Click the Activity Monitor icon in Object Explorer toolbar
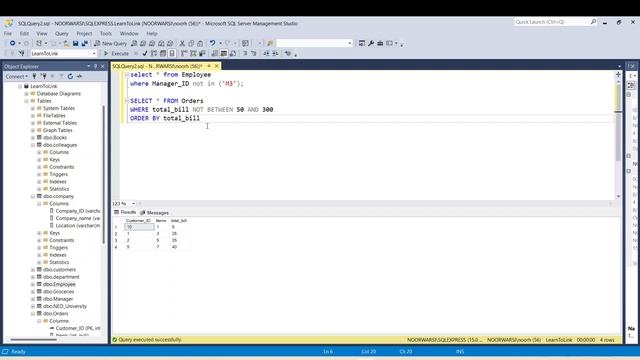This screenshot has width=640, height=360. (x=80, y=76)
